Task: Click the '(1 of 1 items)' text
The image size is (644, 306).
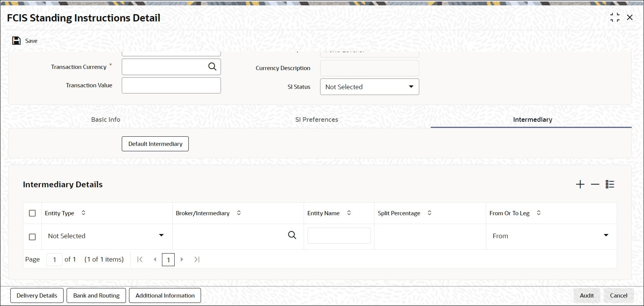Action: pyautogui.click(x=104, y=259)
